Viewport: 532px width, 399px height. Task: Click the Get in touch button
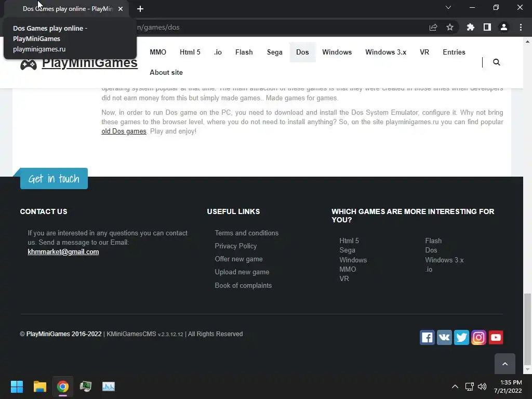(x=54, y=179)
